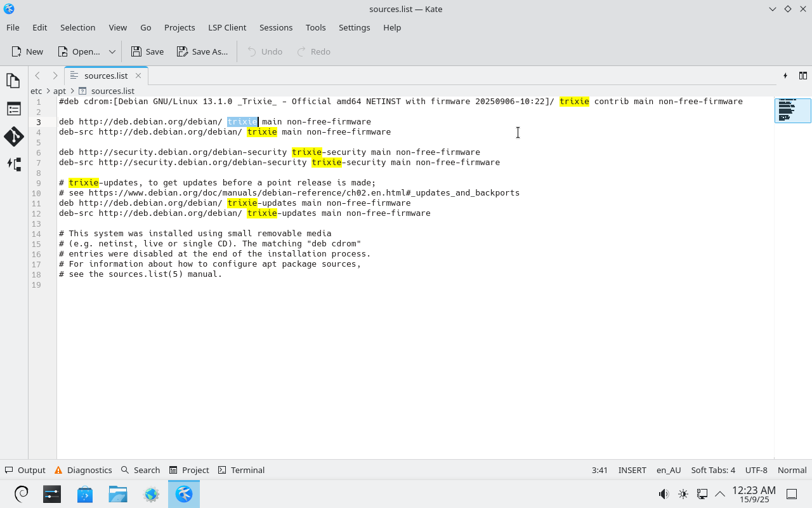Open the Tools menu

(x=316, y=27)
